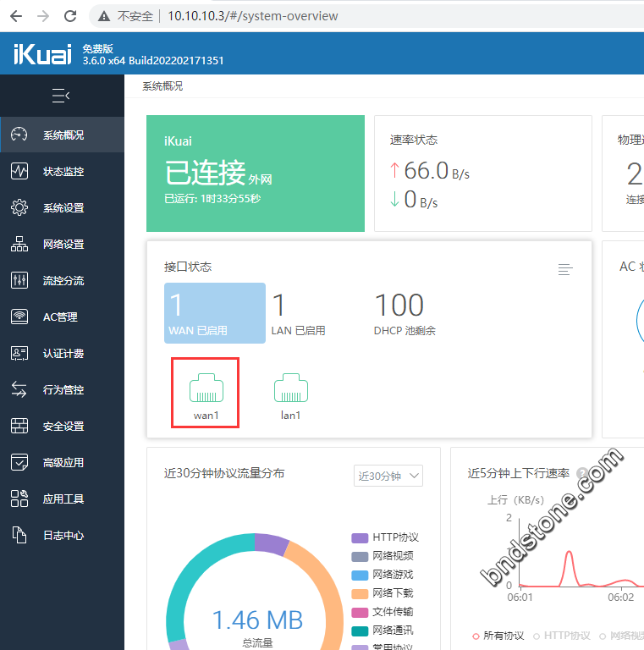The width and height of the screenshot is (644, 650).
Task: Open 高级应用 menu item
Action: coord(62,462)
